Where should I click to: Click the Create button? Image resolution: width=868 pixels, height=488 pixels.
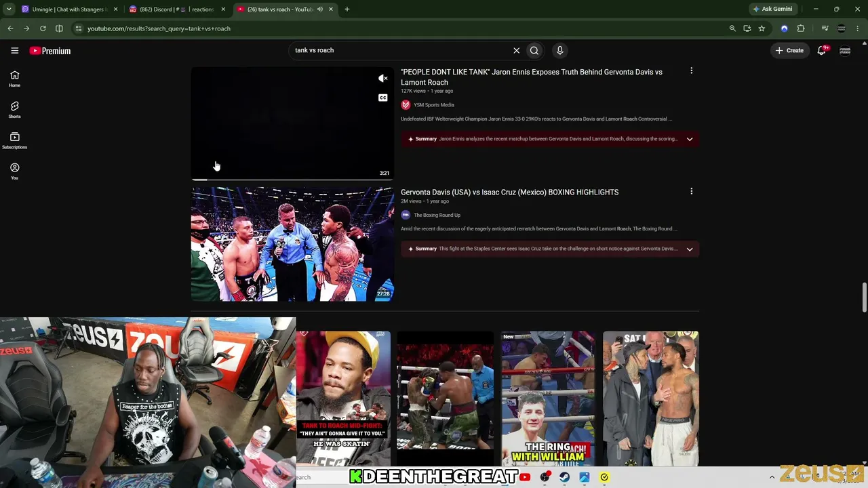click(789, 50)
